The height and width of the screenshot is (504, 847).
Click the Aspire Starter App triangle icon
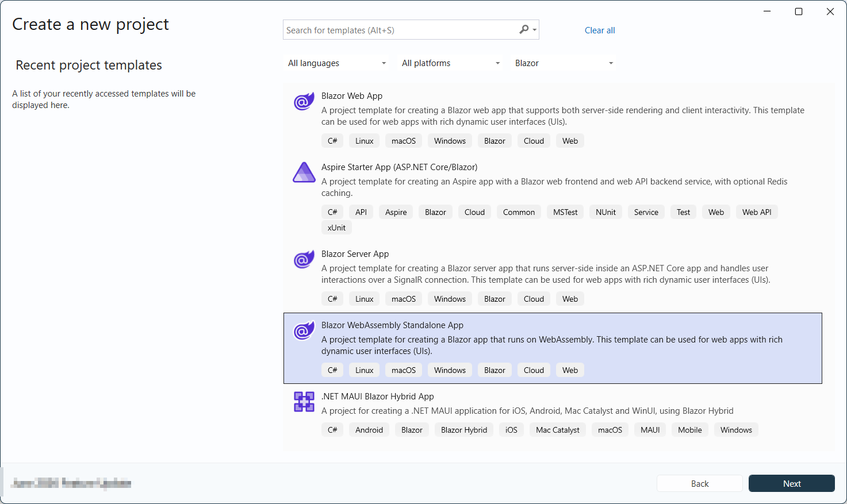(304, 172)
